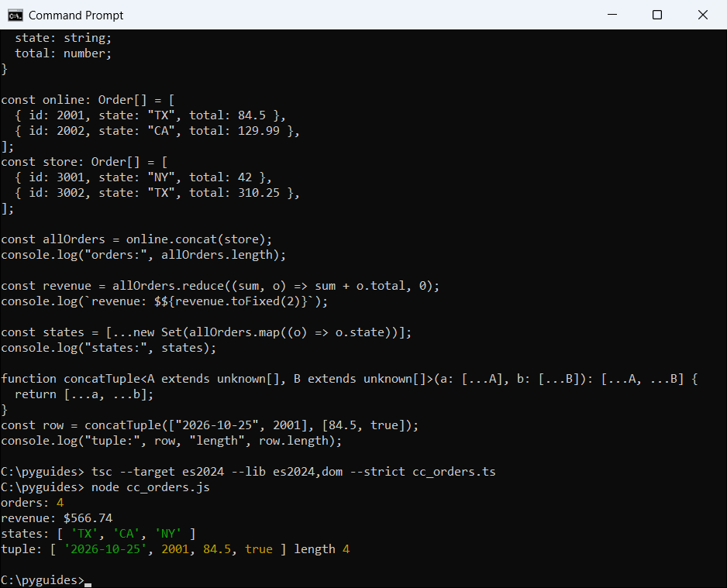The width and height of the screenshot is (727, 588).
Task: Close the Command Prompt window
Action: 703,15
